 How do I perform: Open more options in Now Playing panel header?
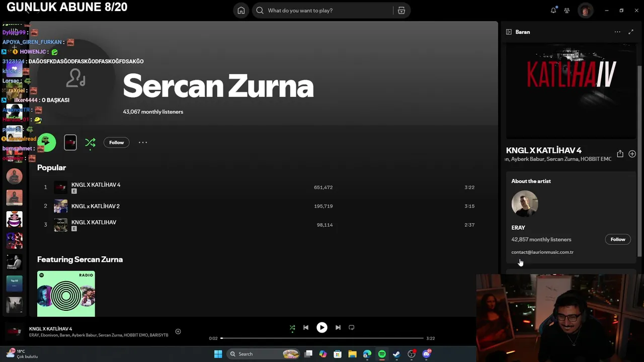pyautogui.click(x=617, y=32)
